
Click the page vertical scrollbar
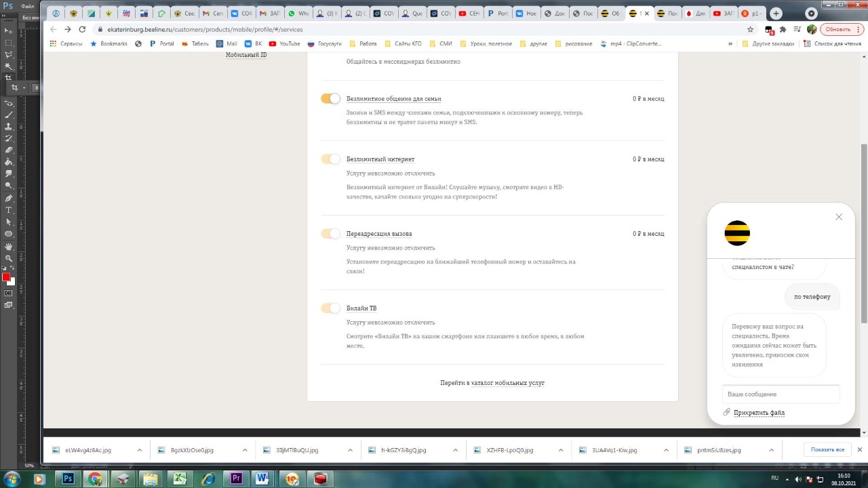(864, 234)
